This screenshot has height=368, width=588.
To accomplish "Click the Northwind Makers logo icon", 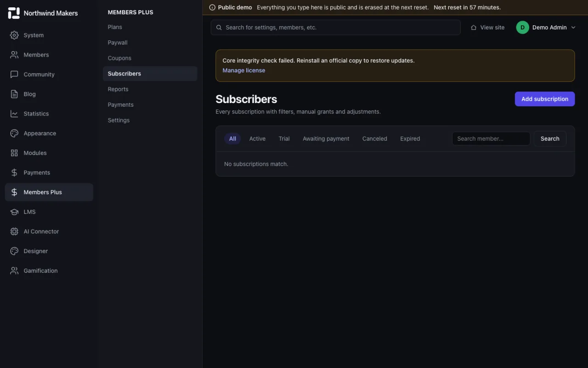I will pos(14,13).
